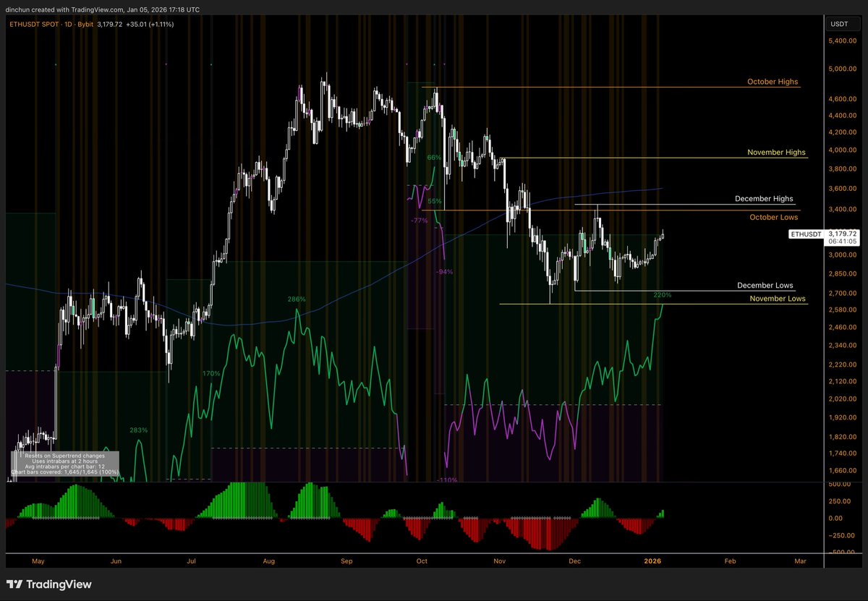Click the 286% green indicator label
Image resolution: width=868 pixels, height=601 pixels.
pos(297,298)
